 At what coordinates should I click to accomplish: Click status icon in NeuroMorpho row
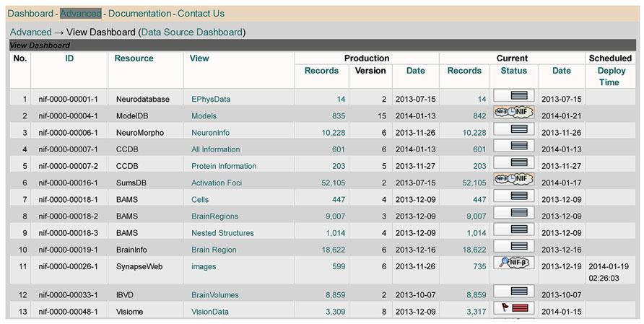click(x=513, y=129)
